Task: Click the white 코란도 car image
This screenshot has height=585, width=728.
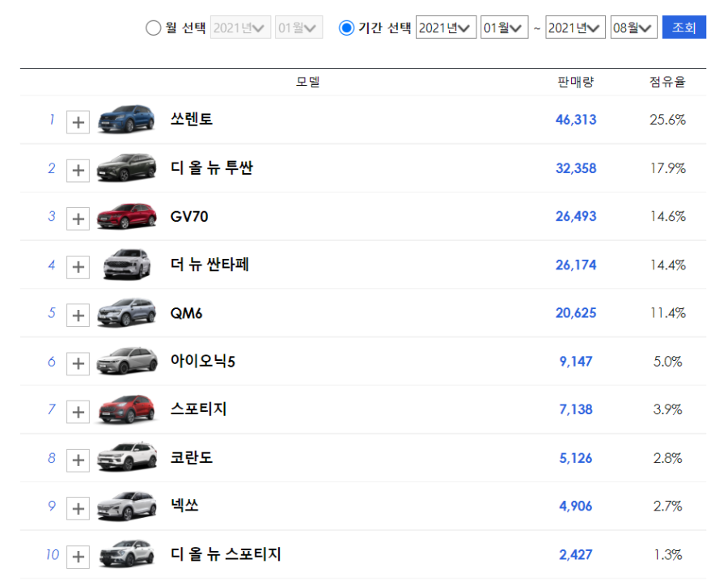Action: [126, 457]
